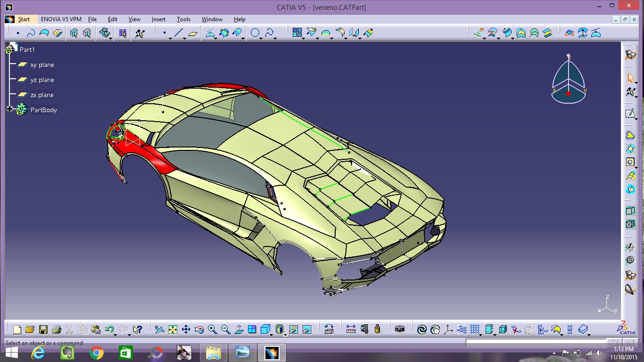Toggle the view compass at the top right
This screenshot has width=644, height=362.
tap(569, 79)
